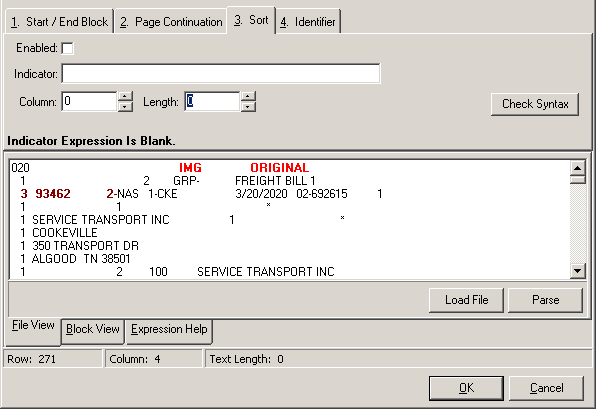Select the Identifier tab
Screen dimensions: 596x409
pos(308,22)
